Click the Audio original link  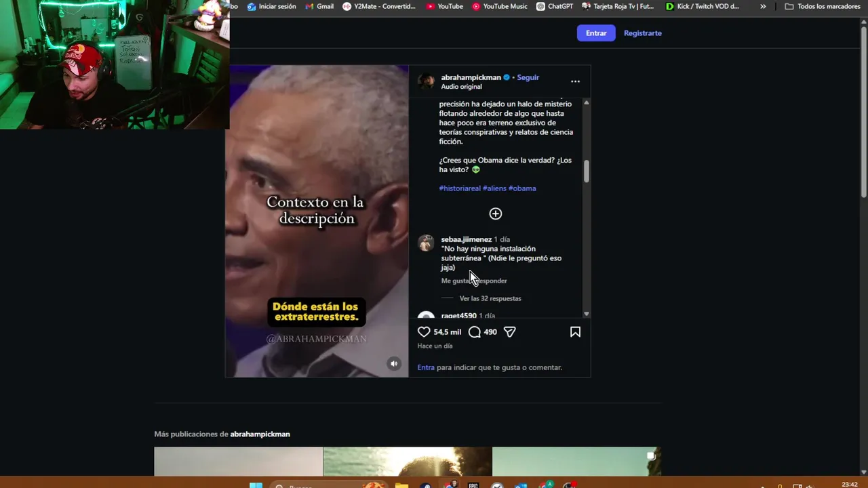[x=462, y=87]
